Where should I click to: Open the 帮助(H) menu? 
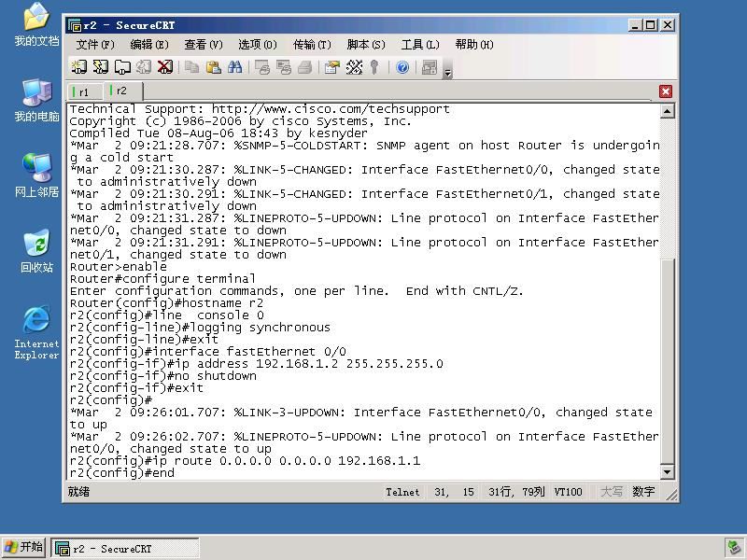point(474,45)
